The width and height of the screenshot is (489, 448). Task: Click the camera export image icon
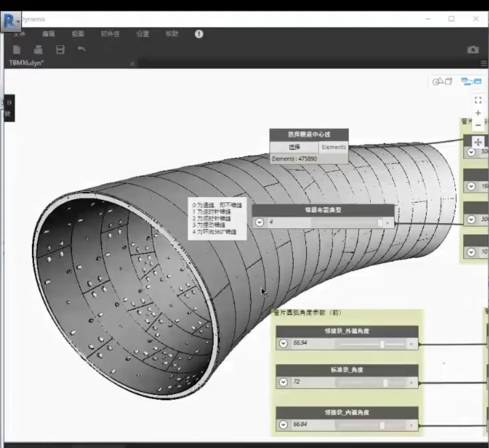click(x=473, y=50)
